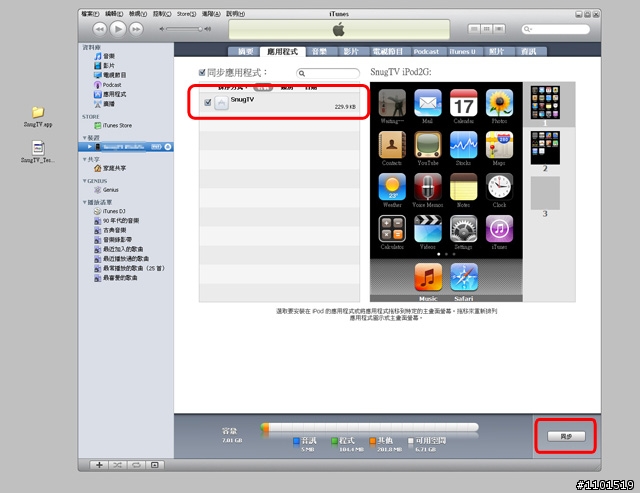The width and height of the screenshot is (640, 493).
Task: Click the iTunes search field
Action: (x=556, y=29)
